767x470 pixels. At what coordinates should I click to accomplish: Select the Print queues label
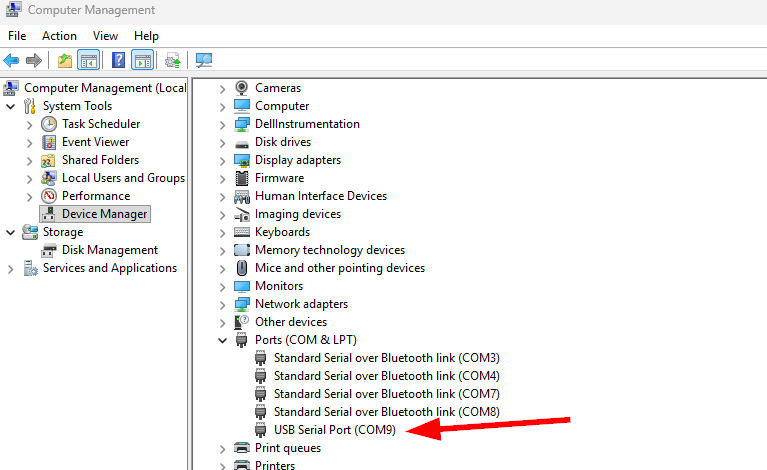[x=288, y=448]
